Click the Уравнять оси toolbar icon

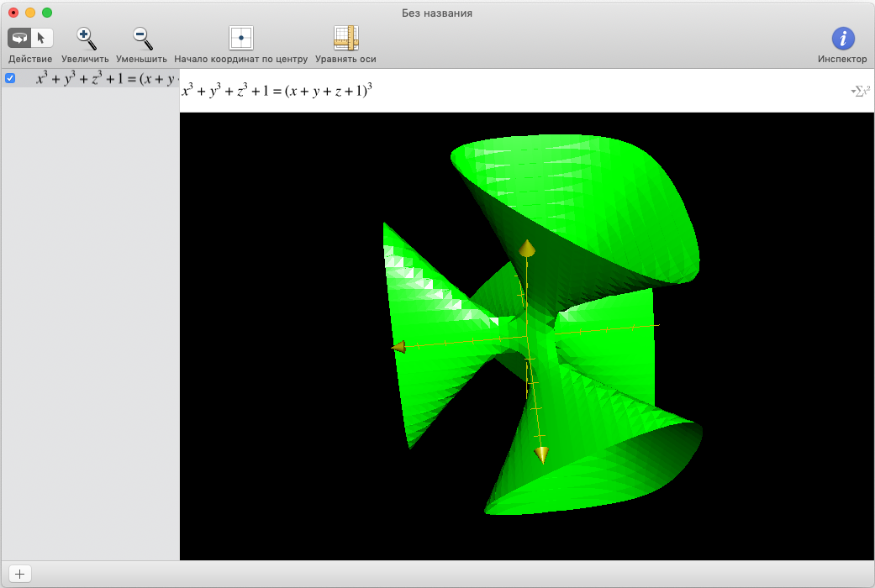pos(345,38)
